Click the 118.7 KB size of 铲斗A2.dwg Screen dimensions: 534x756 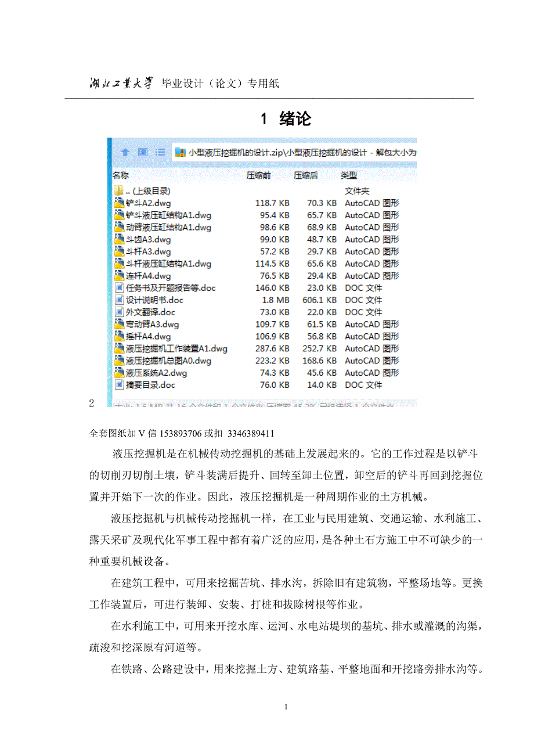coord(273,203)
